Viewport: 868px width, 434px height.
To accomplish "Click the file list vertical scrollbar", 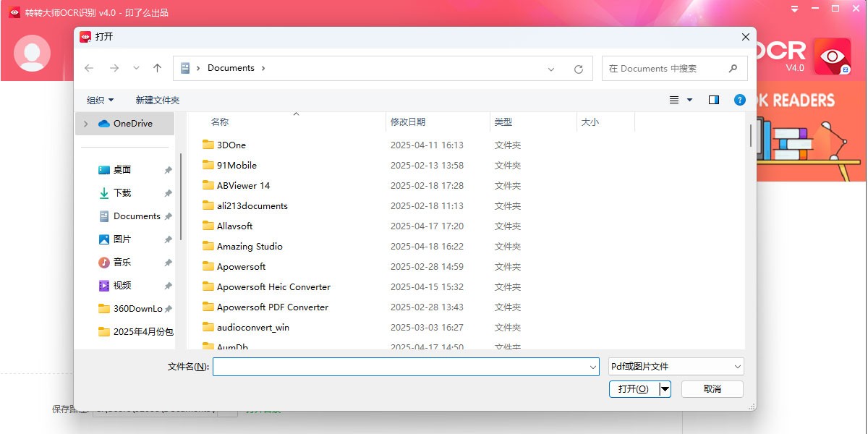I will [x=751, y=135].
